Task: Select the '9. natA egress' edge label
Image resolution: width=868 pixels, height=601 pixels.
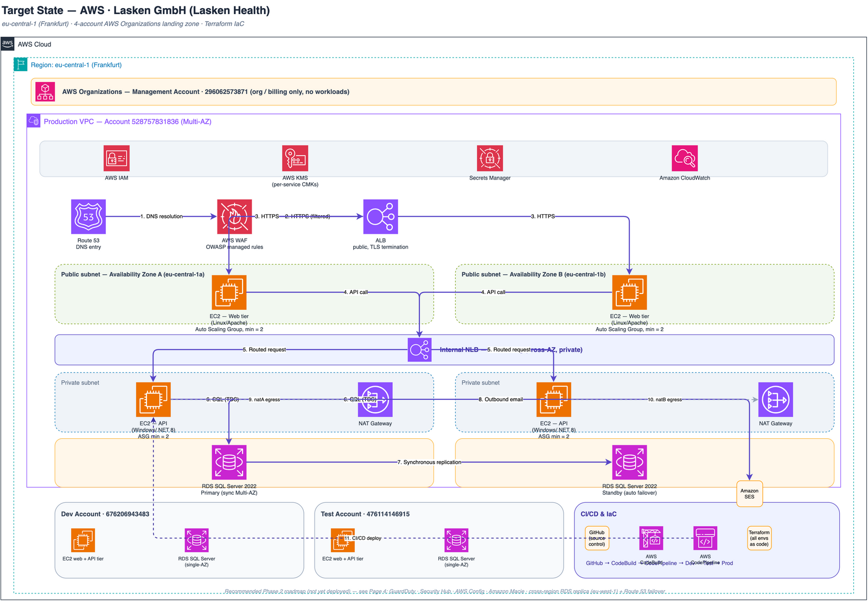Action: (264, 400)
